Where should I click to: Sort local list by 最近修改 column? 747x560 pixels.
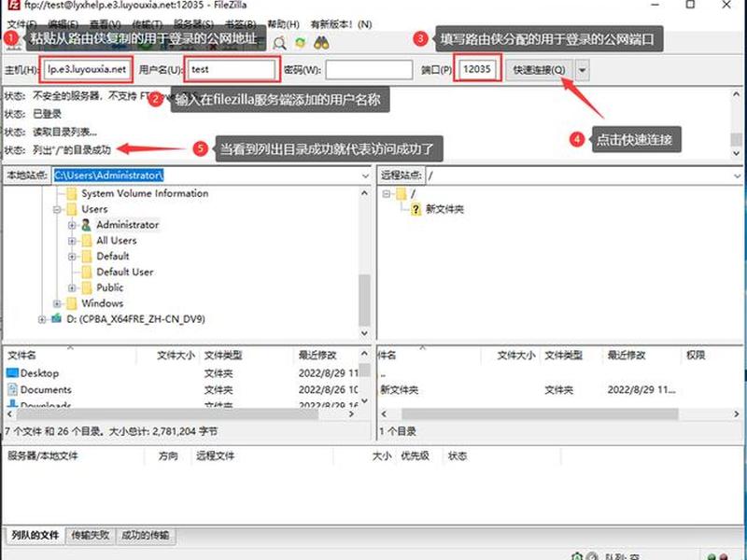(326, 356)
